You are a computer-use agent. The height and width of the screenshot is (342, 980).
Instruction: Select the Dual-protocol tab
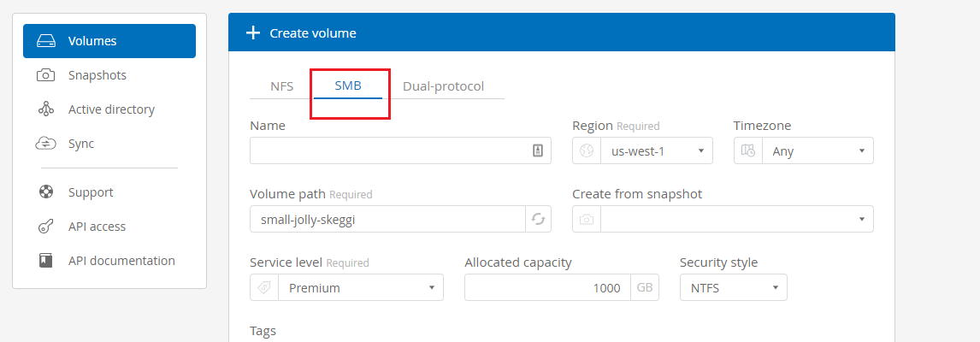(443, 85)
